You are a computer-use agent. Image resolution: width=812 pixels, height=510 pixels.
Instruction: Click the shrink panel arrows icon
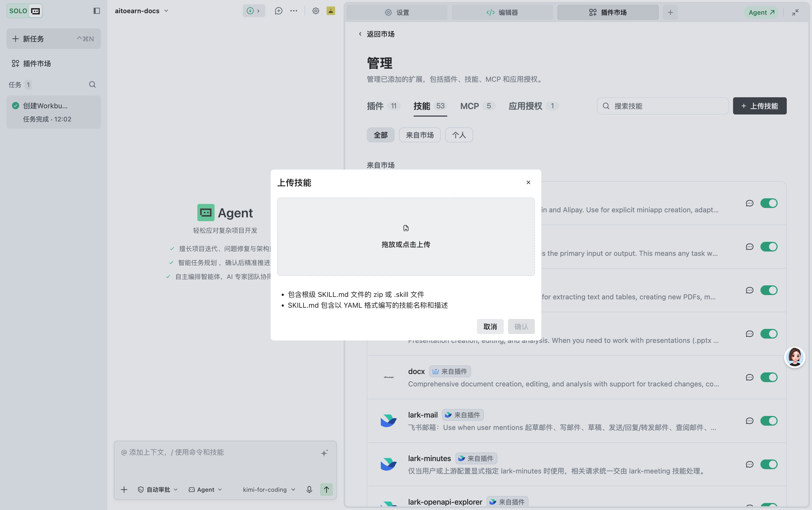point(795,12)
